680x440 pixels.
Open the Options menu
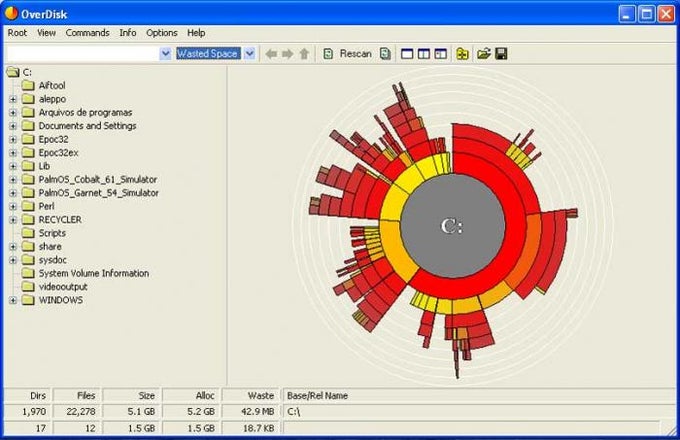coord(161,33)
